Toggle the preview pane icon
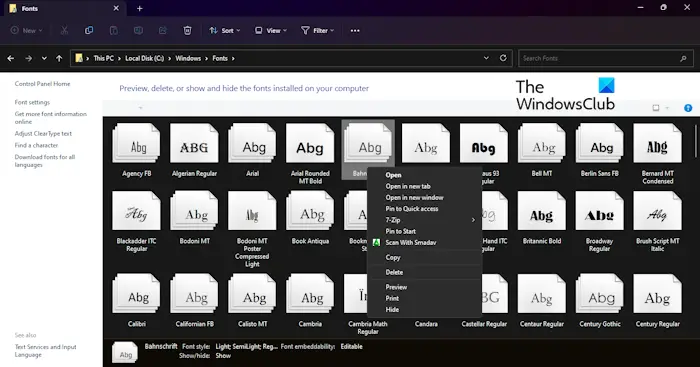Image resolution: width=700 pixels, height=367 pixels. coord(656,108)
